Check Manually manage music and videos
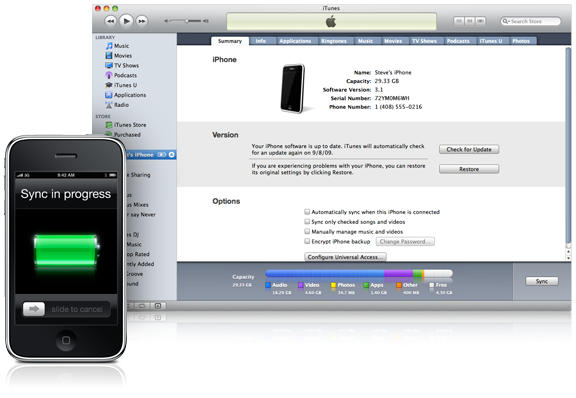 [x=307, y=232]
